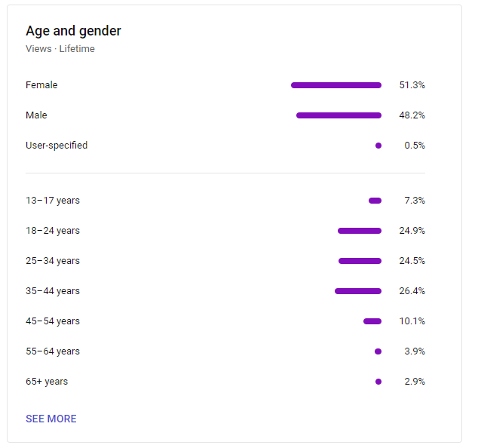Click the Age and gender card title
The width and height of the screenshot is (478, 448).
tap(73, 31)
